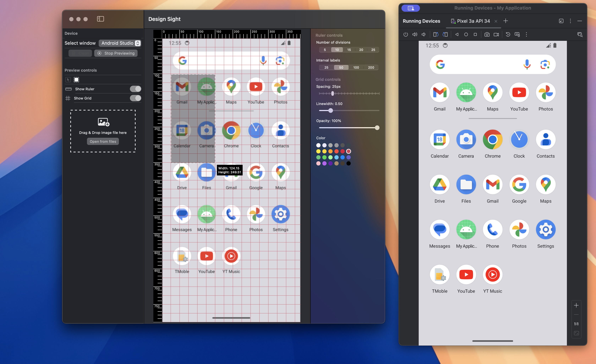Click Open from files button

click(103, 141)
